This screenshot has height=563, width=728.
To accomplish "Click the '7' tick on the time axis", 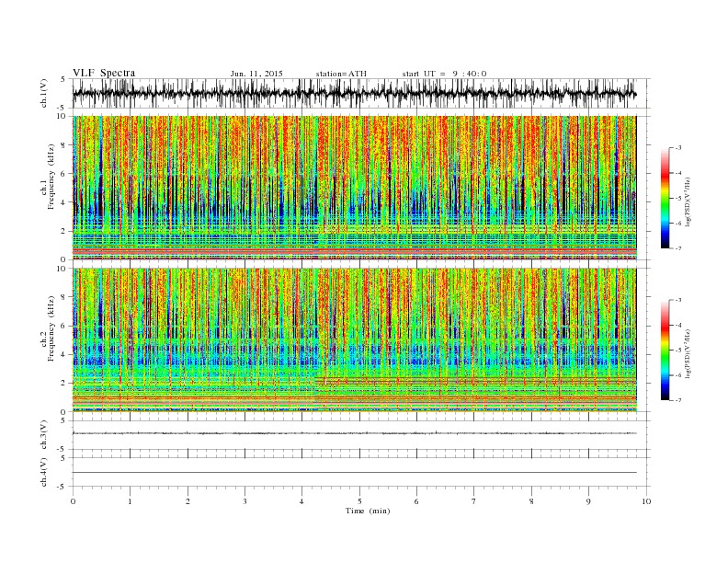I will point(474,501).
